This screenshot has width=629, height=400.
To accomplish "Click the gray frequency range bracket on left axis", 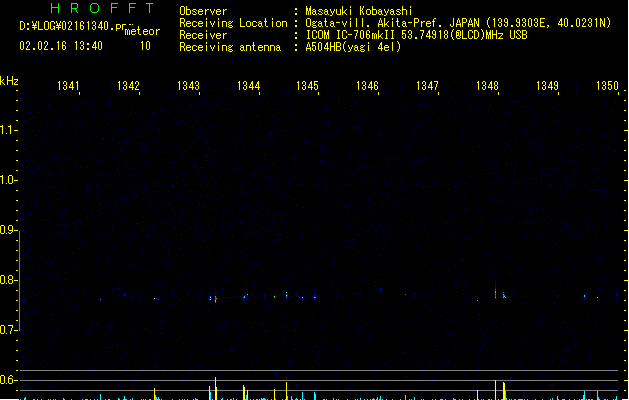I will [x=19, y=280].
